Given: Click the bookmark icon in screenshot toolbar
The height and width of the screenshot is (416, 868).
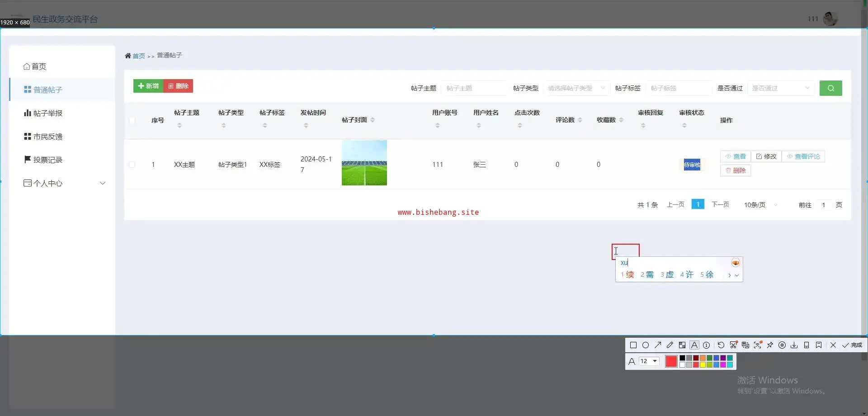Looking at the screenshot, I should pyautogui.click(x=819, y=345).
